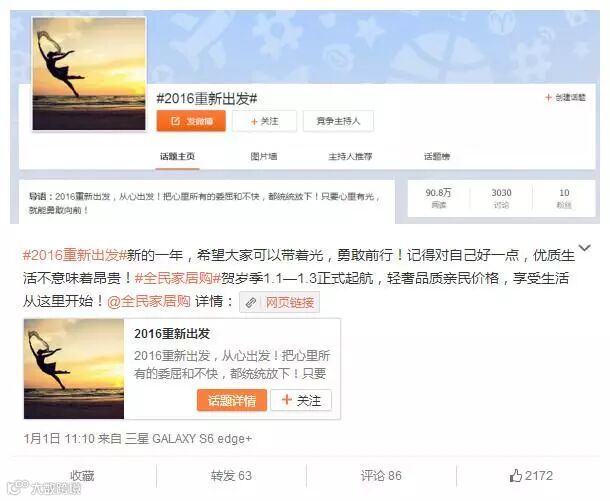
Task: Click the 网页链接 paperclip link icon
Action: tap(251, 302)
